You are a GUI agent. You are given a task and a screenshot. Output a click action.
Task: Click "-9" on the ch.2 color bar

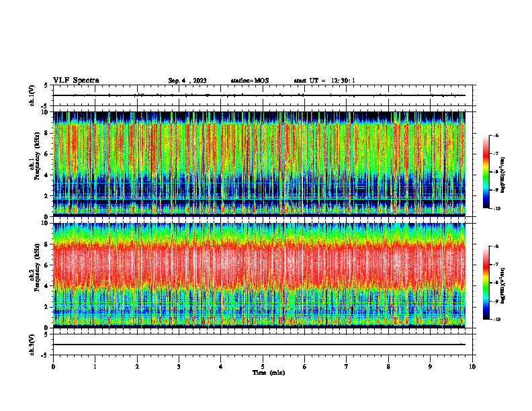point(496,301)
